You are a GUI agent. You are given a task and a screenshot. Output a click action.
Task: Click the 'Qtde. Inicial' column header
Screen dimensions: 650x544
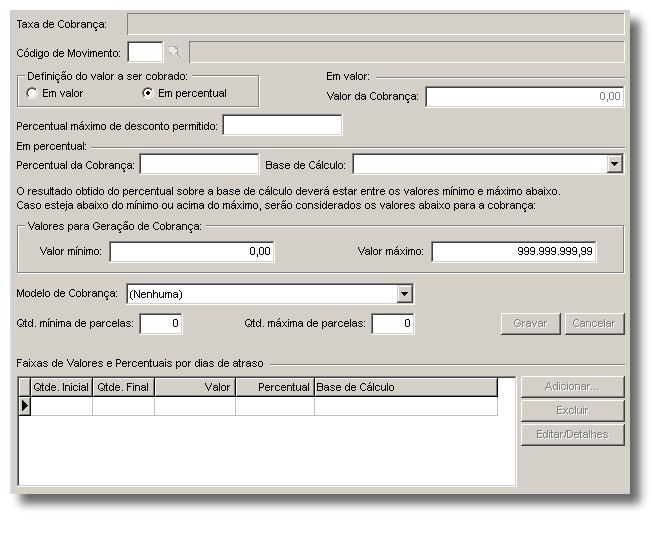(x=61, y=387)
